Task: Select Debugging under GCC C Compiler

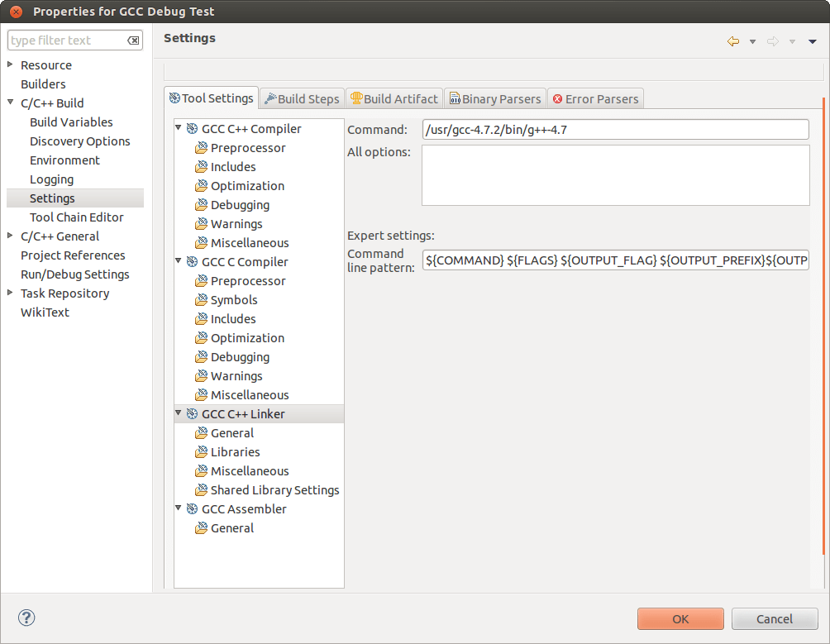Action: (241, 357)
